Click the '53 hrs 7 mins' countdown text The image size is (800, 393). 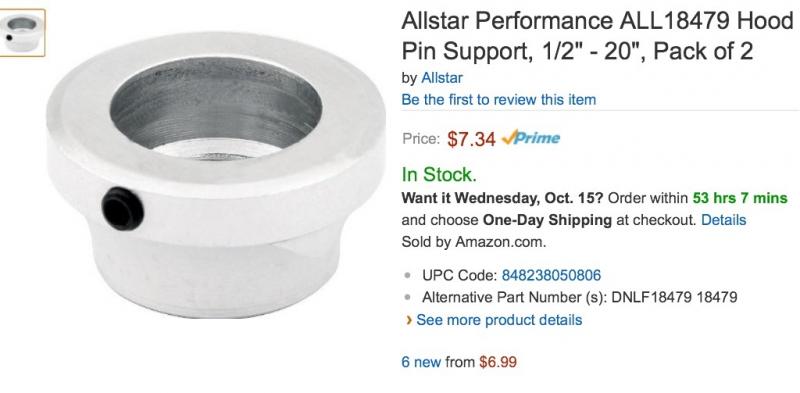tap(740, 198)
